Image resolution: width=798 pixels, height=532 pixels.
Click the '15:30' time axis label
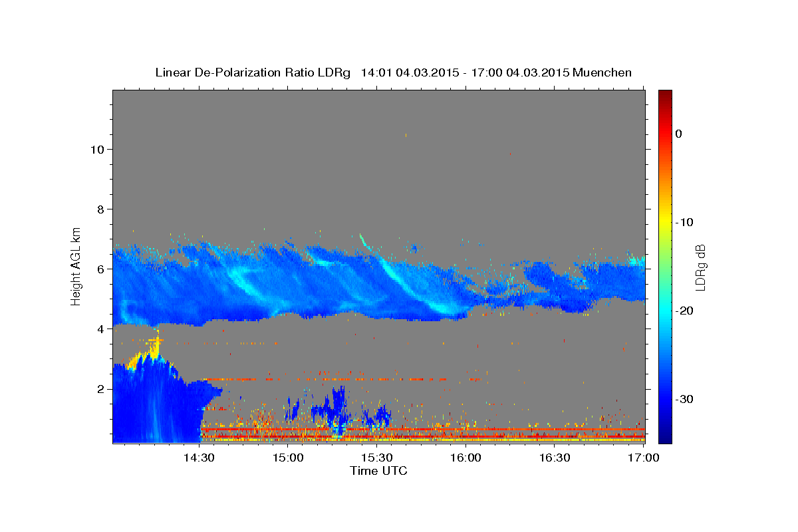coord(376,458)
